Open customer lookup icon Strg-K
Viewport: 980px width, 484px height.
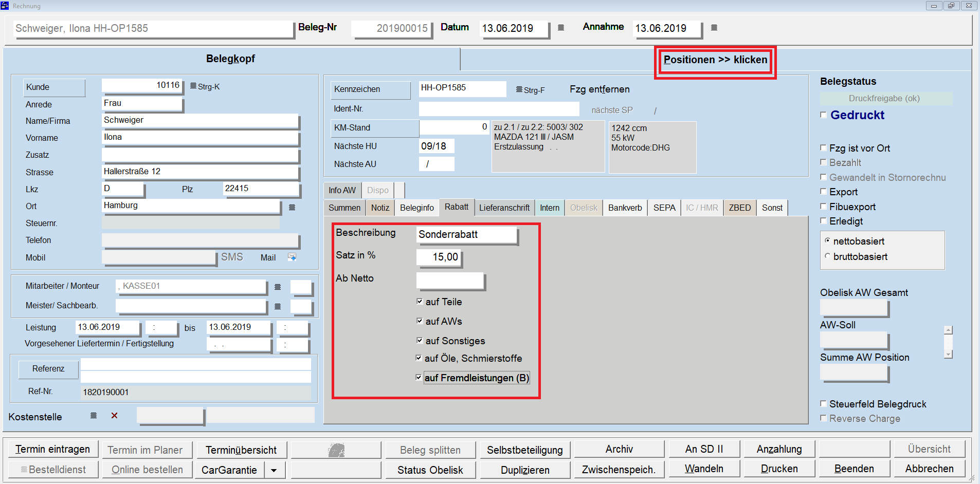pyautogui.click(x=193, y=86)
